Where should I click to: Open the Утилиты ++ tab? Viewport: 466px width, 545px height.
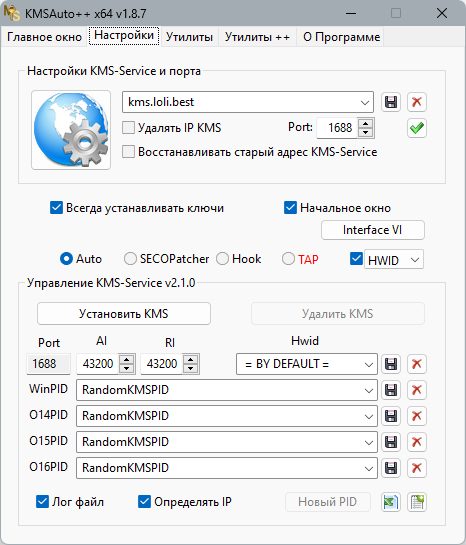[x=257, y=37]
